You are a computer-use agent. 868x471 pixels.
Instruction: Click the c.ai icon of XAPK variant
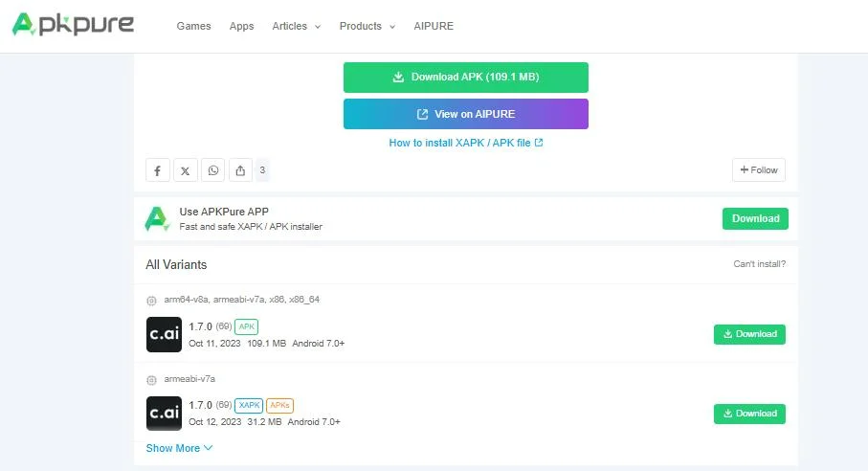click(x=164, y=414)
